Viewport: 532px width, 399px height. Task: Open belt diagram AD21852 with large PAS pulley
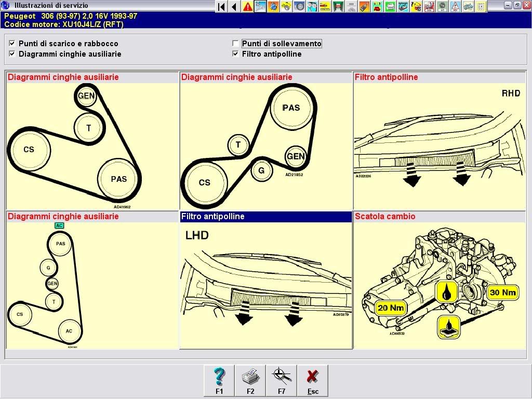(266, 146)
